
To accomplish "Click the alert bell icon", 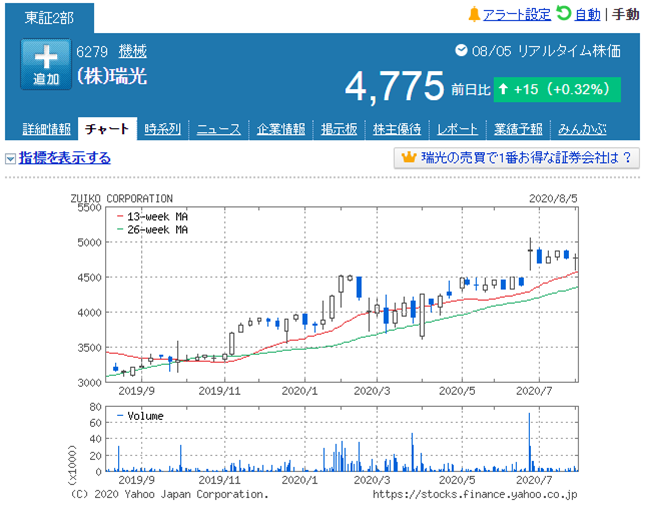I will click(x=474, y=14).
